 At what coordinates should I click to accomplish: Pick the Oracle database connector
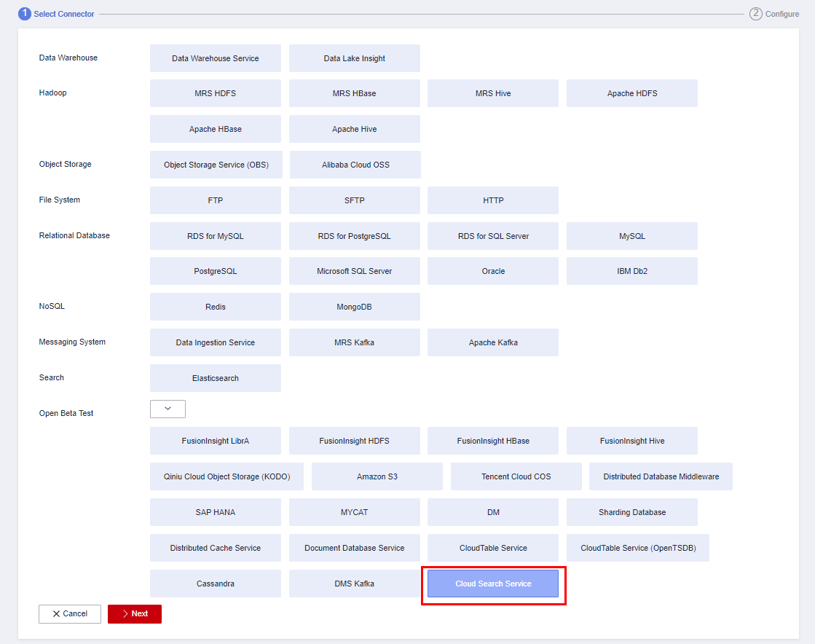point(493,271)
